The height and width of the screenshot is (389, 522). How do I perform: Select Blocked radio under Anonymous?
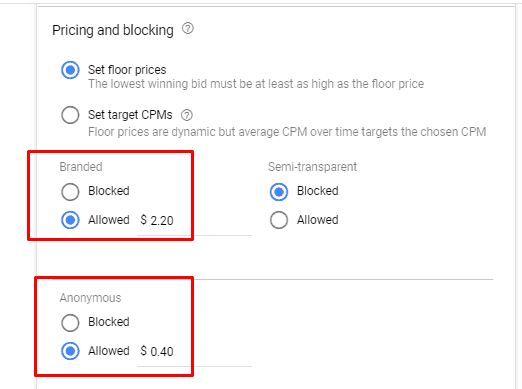click(x=70, y=323)
